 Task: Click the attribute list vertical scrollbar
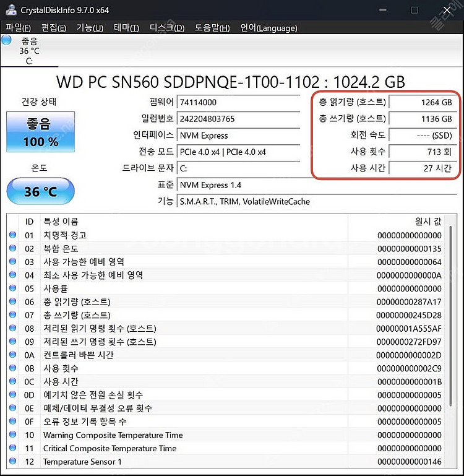coord(451,316)
